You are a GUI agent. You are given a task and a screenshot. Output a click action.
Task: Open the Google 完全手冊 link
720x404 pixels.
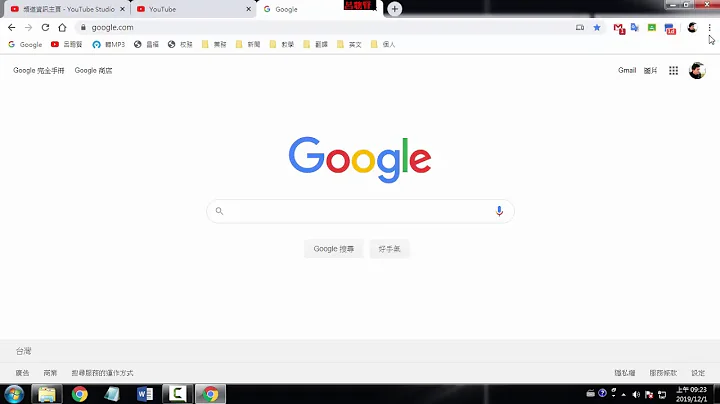click(x=39, y=70)
